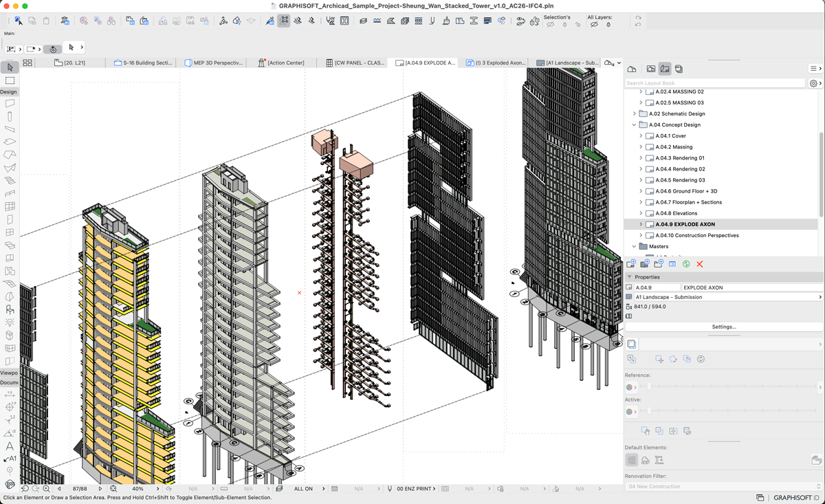Click the Settings... button
The image size is (825, 504).
723,327
